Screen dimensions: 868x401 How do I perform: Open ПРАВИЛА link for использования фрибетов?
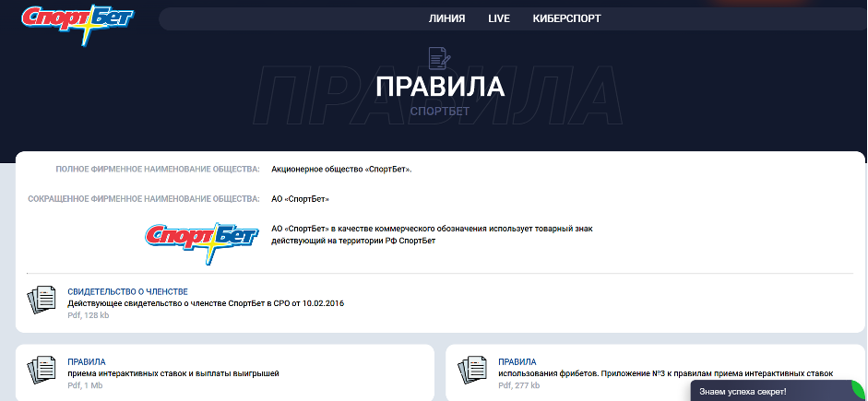pos(517,362)
